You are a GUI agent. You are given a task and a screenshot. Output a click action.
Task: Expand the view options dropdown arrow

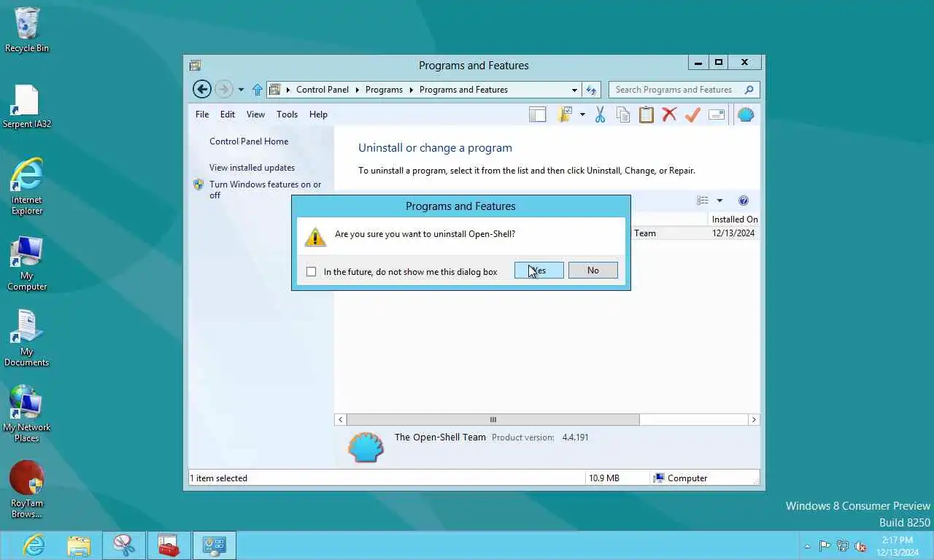[719, 201]
